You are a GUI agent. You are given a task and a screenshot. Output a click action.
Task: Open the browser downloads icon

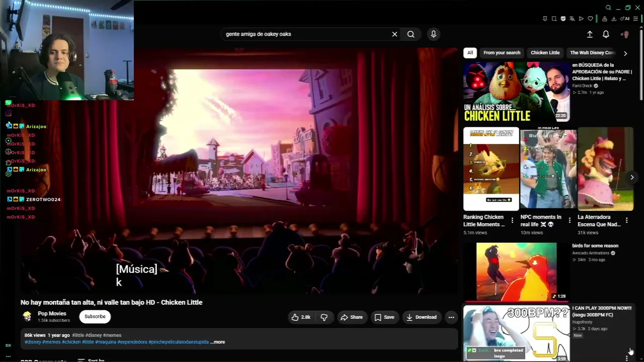click(x=614, y=19)
